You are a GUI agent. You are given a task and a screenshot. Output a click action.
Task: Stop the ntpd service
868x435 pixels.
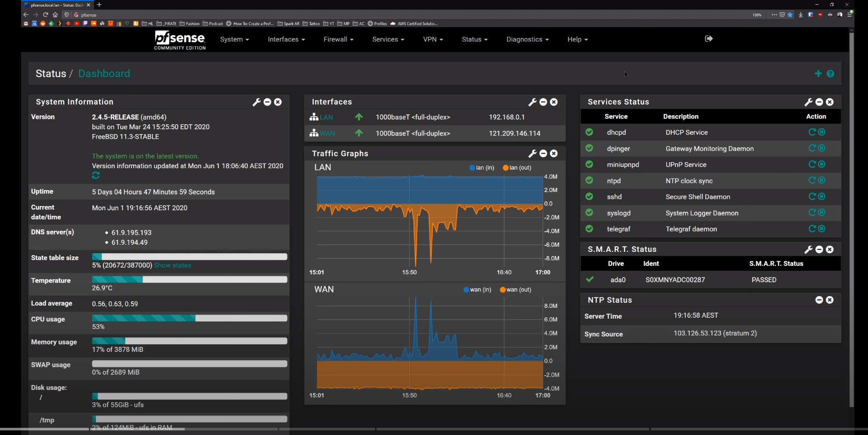pos(822,180)
